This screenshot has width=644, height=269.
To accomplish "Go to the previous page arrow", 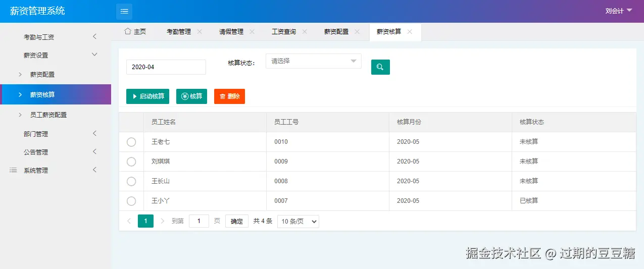I will click(x=129, y=221).
